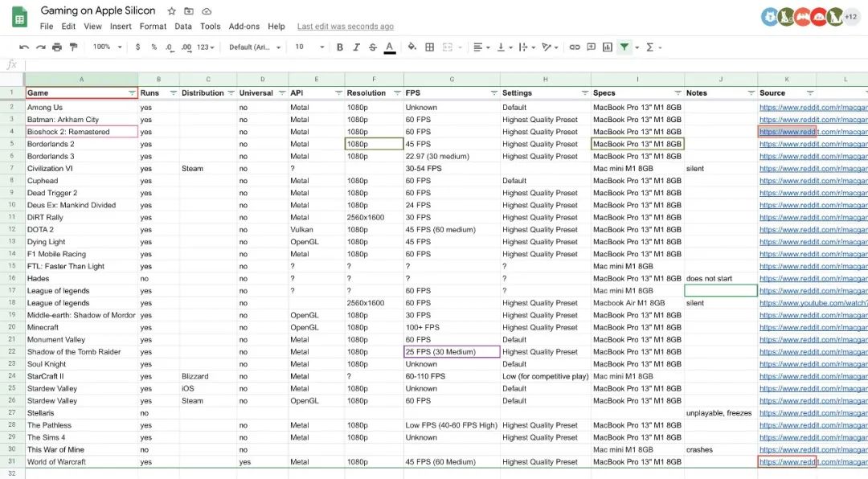Select column G by its header
Screen dimensions: 868x479
click(x=452, y=80)
